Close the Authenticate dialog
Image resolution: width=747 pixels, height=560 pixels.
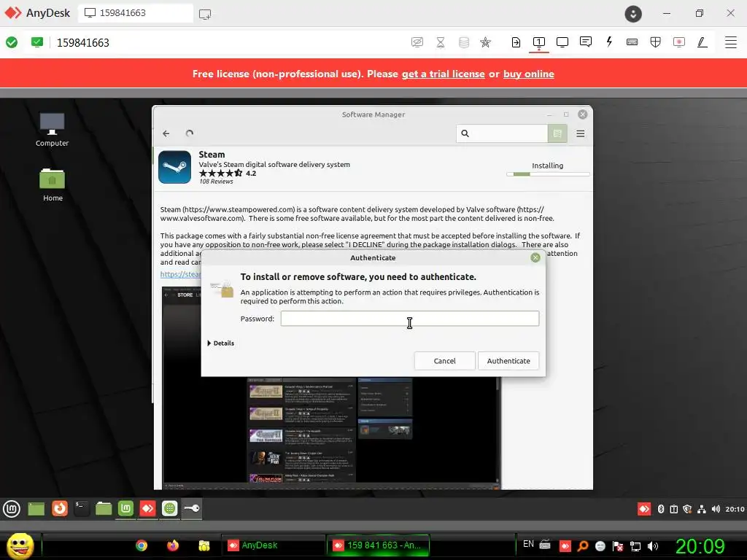(535, 257)
